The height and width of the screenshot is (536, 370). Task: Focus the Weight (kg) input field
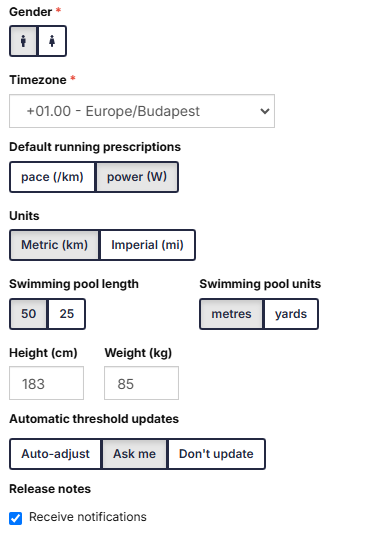[142, 383]
